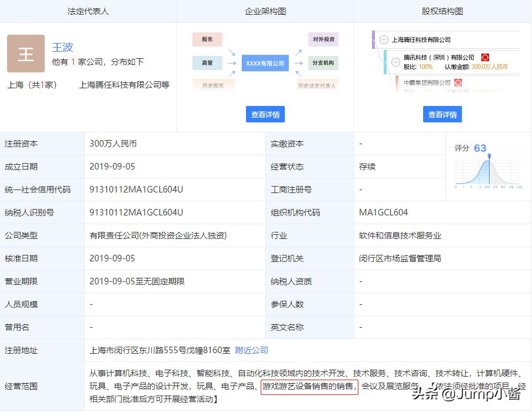
Task: Click the red logo beside 腾讯科技（深圳）有限公司
Action: click(x=485, y=58)
